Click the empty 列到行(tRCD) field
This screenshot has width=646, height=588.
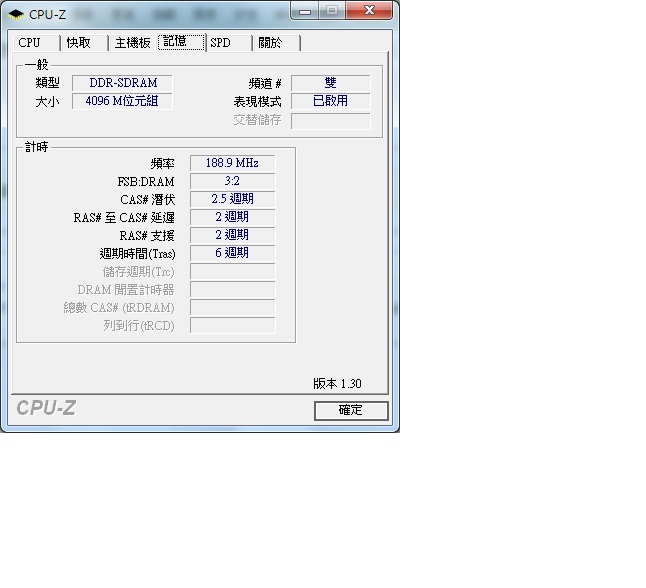[232, 326]
